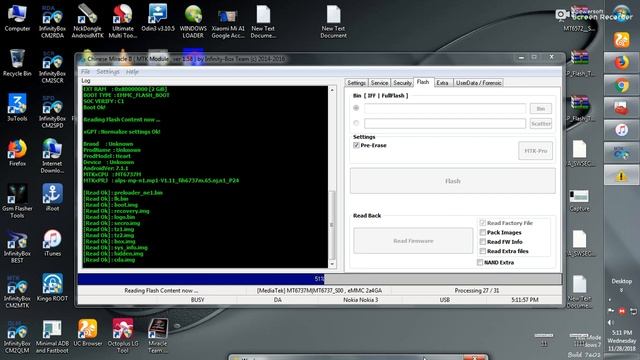Launch Odin3 v3.10.5 icon
The width and height of the screenshot is (640, 360).
[158, 18]
